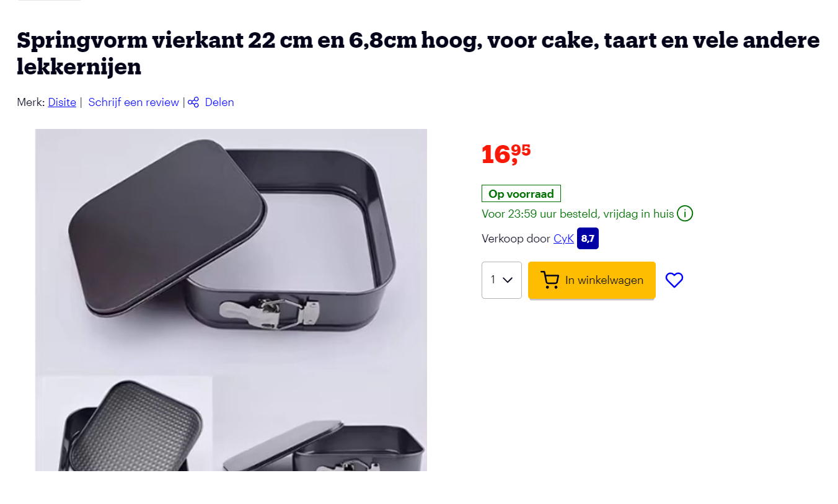838x504 pixels.
Task: Click the Verkoop door label
Action: click(x=516, y=239)
